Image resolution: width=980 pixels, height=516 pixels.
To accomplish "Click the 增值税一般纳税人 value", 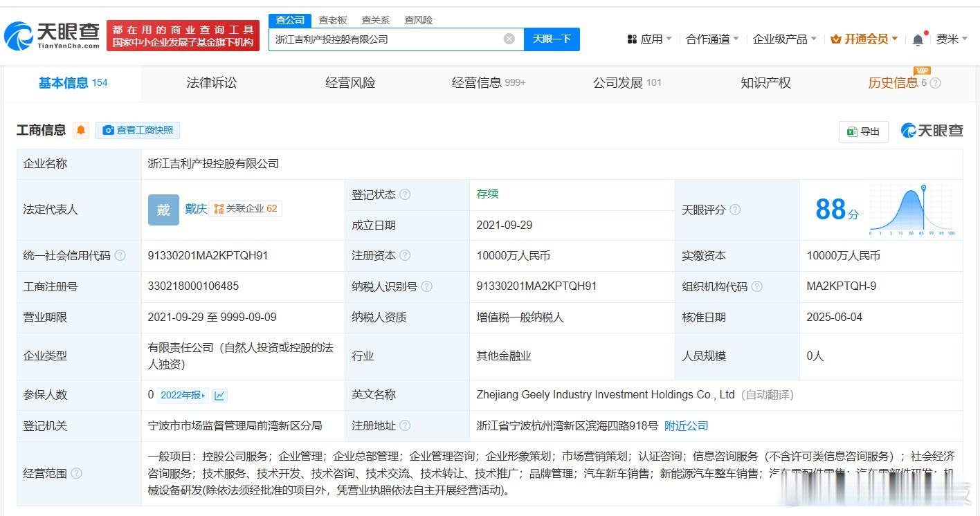I will click(520, 317).
